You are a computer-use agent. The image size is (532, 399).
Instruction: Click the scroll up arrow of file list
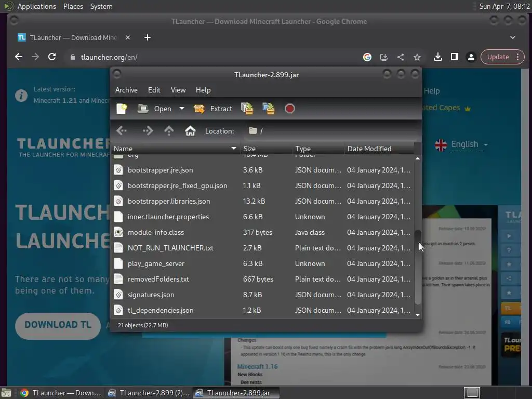pos(418,158)
